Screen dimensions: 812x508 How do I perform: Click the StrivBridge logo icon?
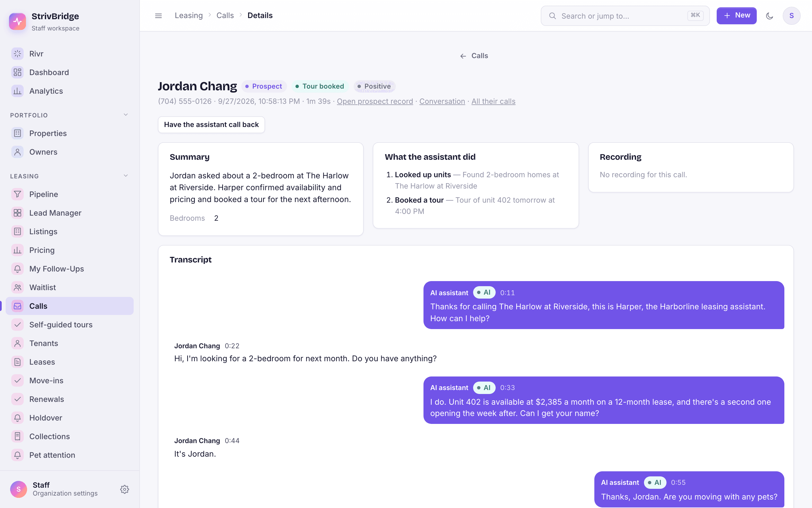point(17,21)
